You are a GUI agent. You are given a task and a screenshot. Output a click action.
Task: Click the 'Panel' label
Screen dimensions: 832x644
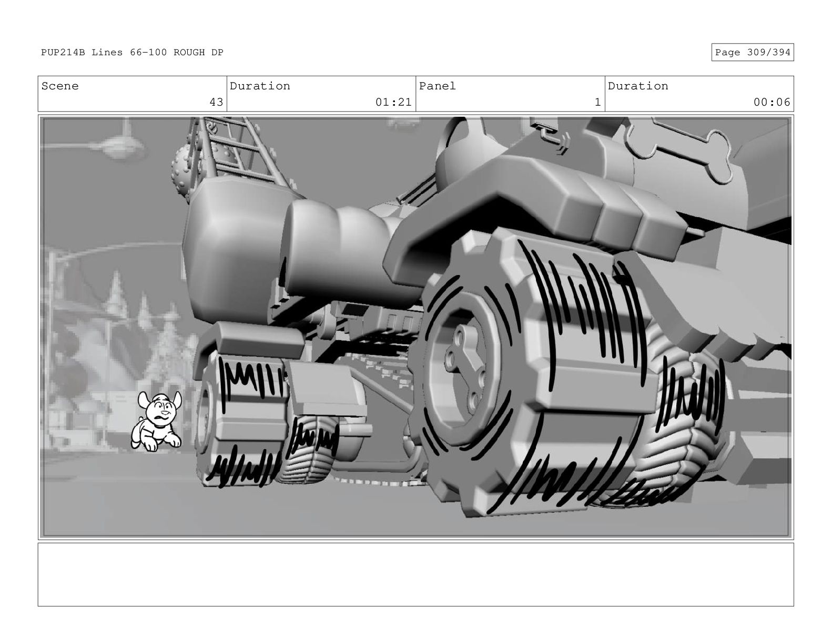tap(438, 86)
